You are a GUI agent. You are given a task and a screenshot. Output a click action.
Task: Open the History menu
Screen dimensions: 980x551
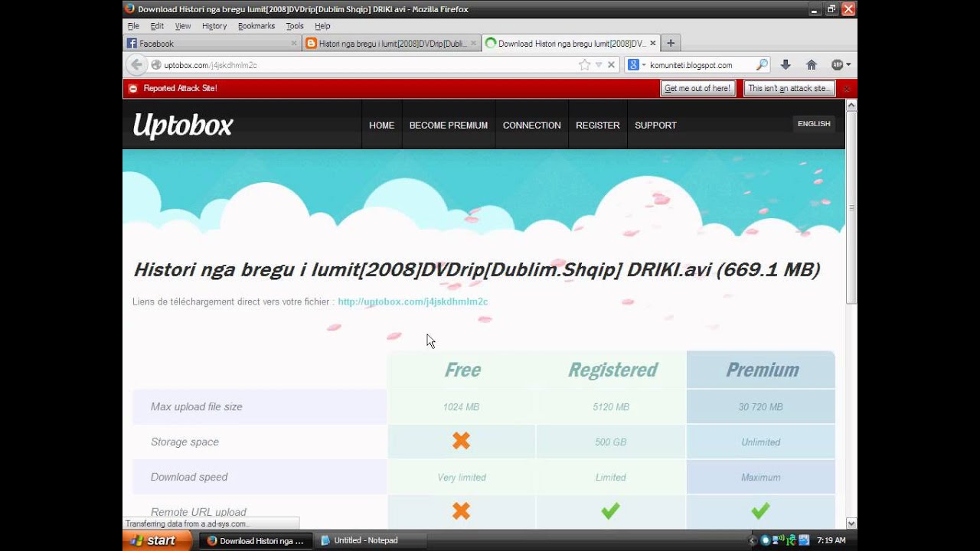coord(214,26)
